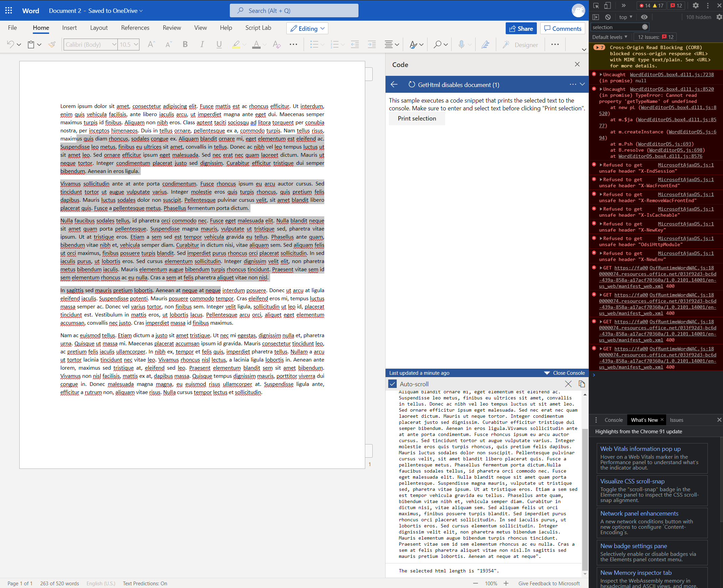Choose a font color from the Font Color swatch
The image size is (723, 588).
(x=256, y=44)
